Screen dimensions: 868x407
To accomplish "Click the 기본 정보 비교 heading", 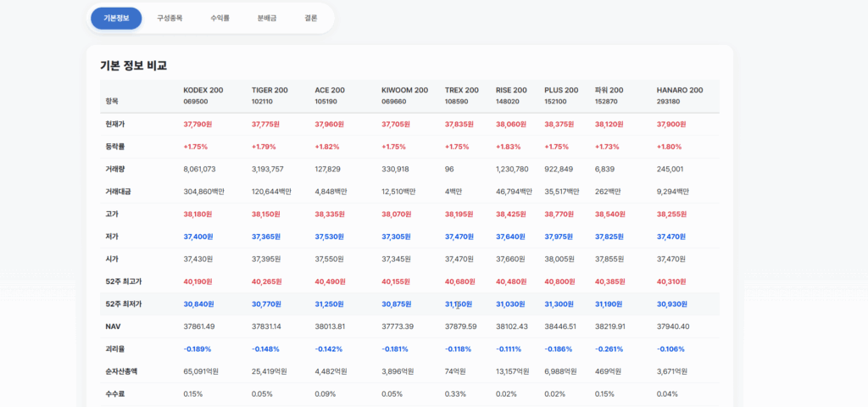I will point(133,65).
